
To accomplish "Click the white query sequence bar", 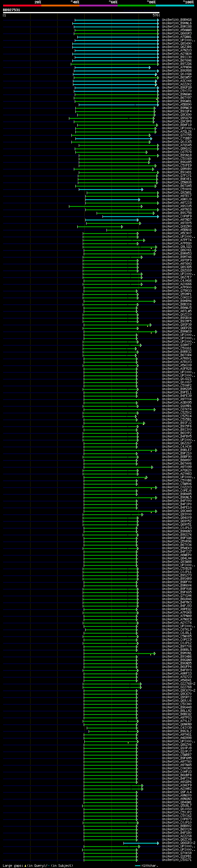I will [x=81, y=13].
